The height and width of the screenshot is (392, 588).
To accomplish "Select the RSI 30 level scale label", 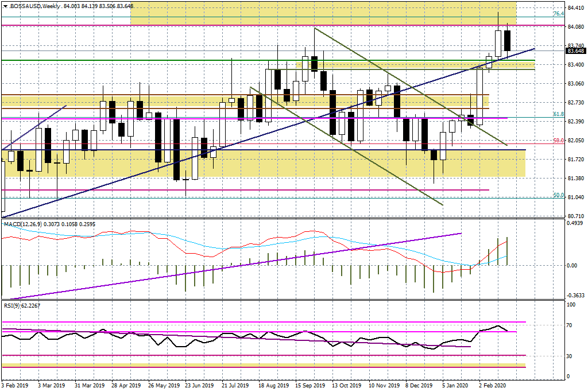I will (569, 356).
